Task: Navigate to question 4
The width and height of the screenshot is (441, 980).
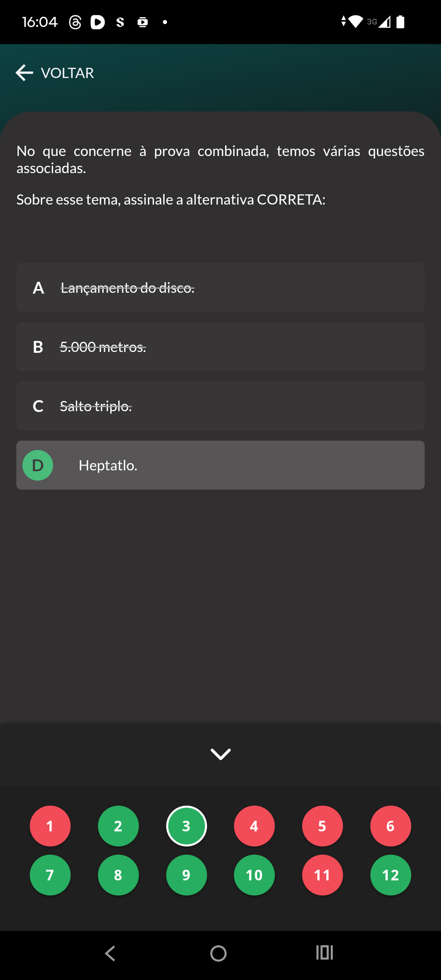Action: tap(254, 826)
